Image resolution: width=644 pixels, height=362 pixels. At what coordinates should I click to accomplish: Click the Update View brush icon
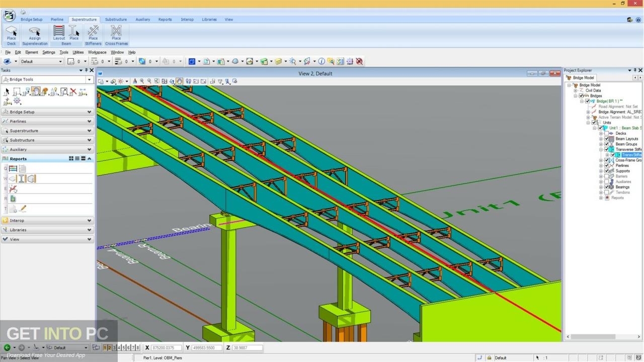click(135, 81)
